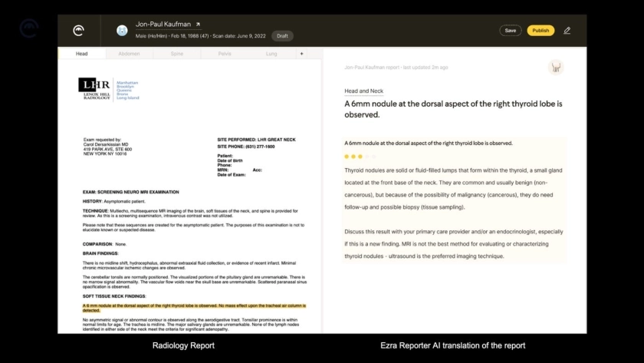Click the Draft status badge
Screen dimensions: 644x363
point(282,36)
